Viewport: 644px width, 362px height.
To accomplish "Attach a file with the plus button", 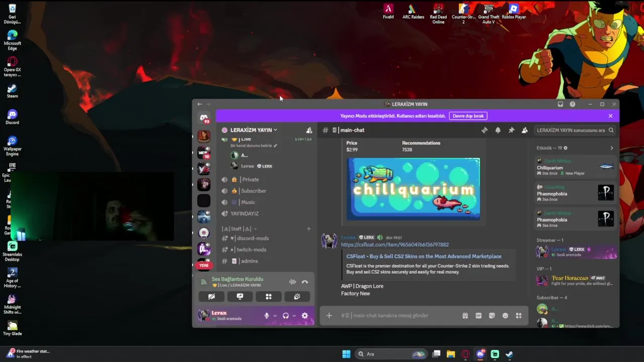I will coord(329,316).
